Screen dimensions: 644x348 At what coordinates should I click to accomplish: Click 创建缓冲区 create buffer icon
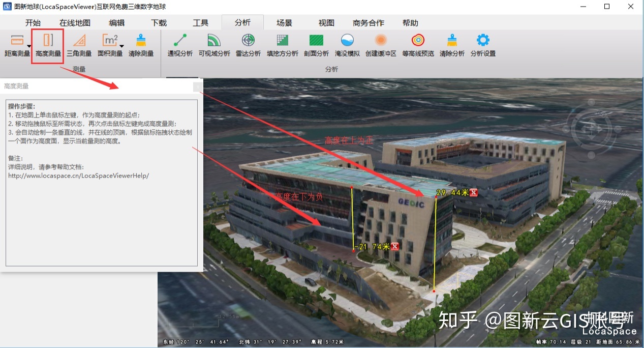point(381,45)
